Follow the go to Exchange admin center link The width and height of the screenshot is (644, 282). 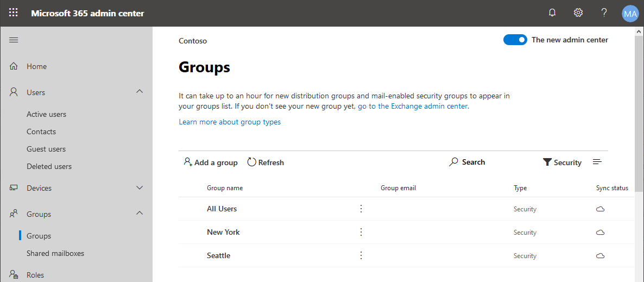coord(413,106)
